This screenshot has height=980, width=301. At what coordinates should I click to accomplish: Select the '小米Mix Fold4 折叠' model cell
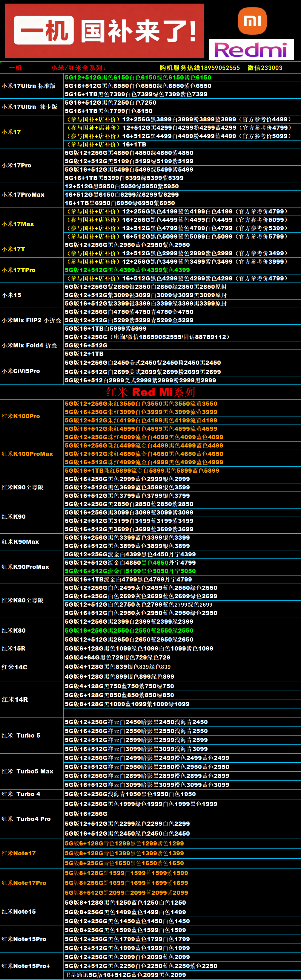click(32, 345)
